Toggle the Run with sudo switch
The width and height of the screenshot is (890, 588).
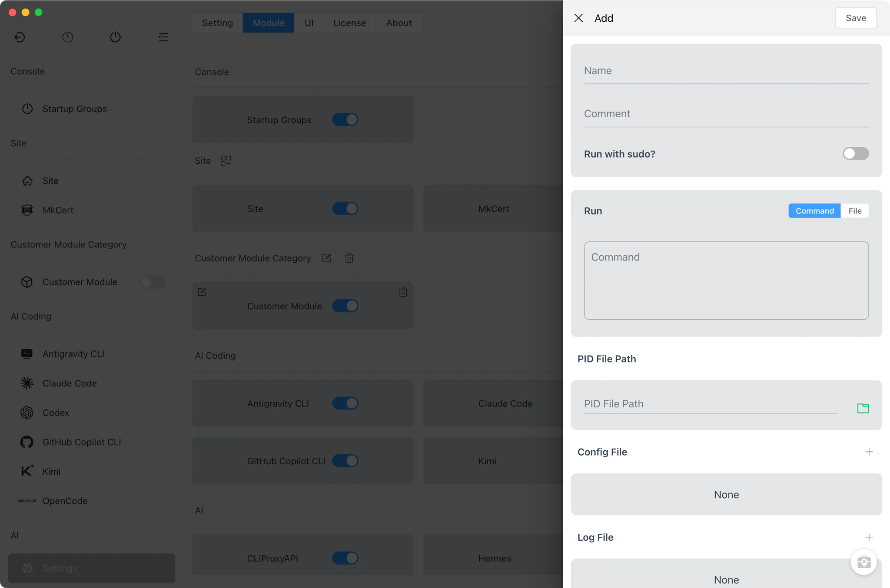(856, 154)
